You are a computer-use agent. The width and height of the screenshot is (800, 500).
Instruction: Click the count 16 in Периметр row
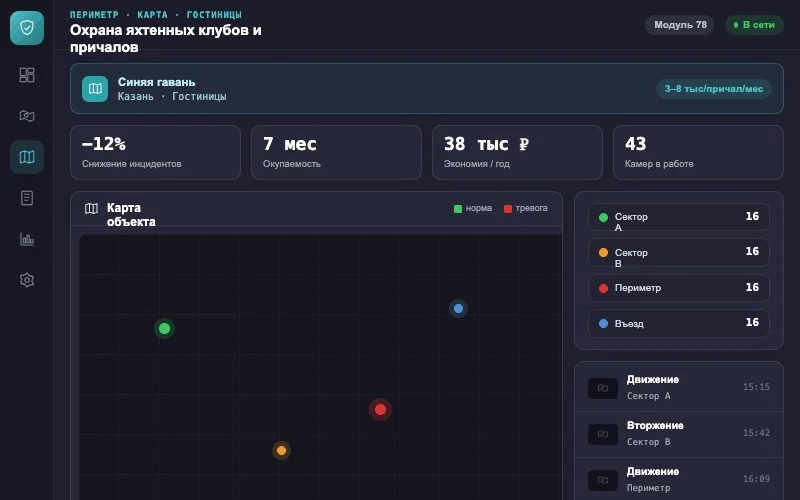click(752, 287)
